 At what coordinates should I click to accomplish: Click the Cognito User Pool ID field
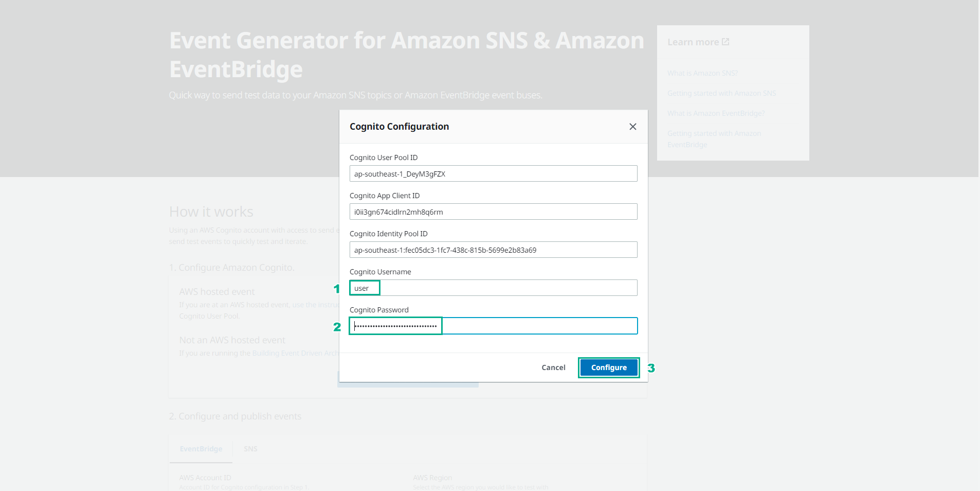tap(494, 173)
